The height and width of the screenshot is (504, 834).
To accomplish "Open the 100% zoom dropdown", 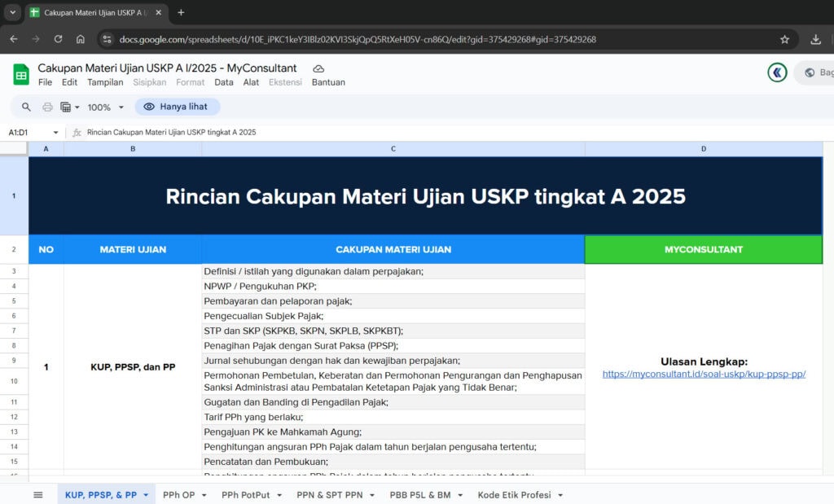I will [x=106, y=107].
